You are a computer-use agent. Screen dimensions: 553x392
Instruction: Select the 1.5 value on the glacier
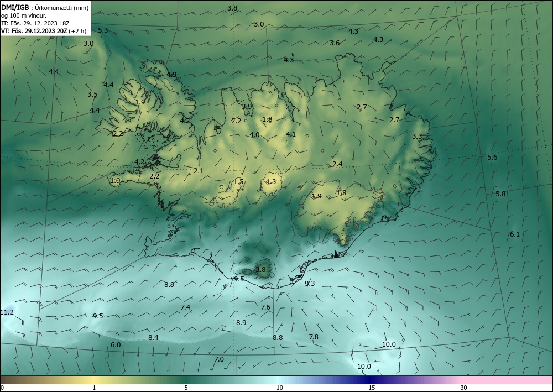click(238, 182)
